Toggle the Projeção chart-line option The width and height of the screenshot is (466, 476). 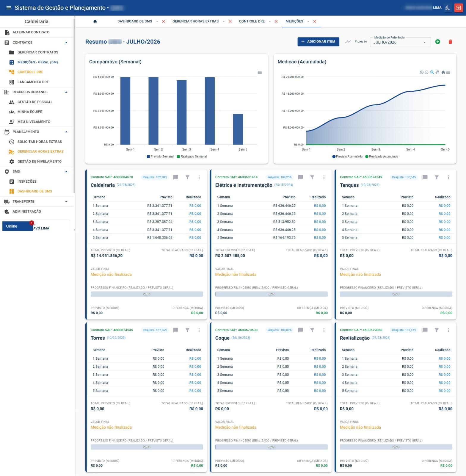[x=348, y=42]
